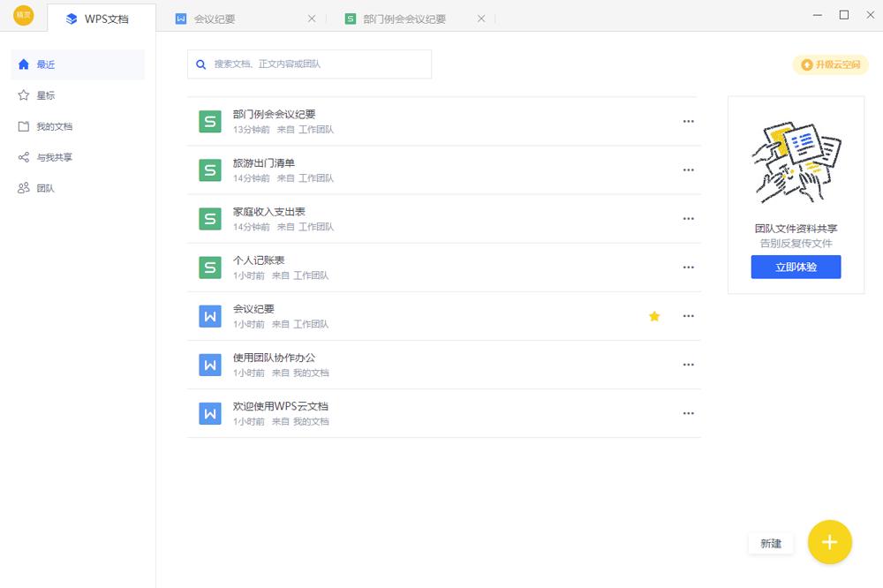The height and width of the screenshot is (588, 883).
Task: Open the file named 旅游出门清单
Action: [x=263, y=162]
